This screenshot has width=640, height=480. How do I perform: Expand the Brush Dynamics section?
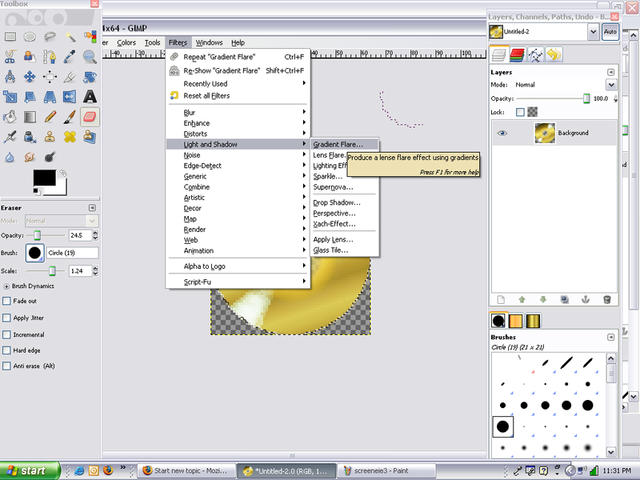6,286
